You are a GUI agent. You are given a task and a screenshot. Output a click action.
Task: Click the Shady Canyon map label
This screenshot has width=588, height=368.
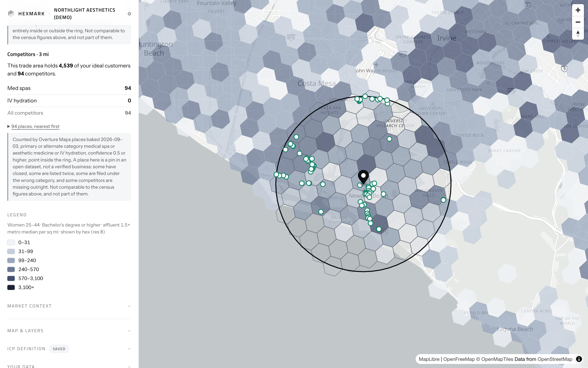click(504, 151)
